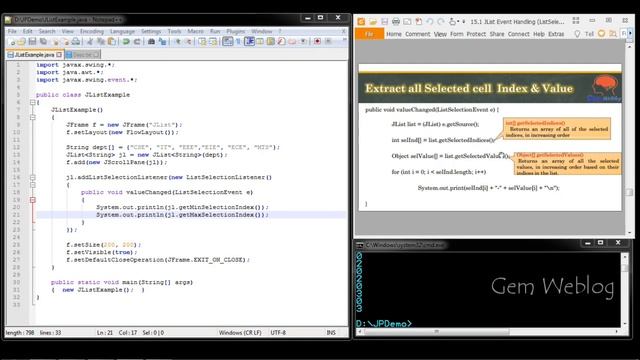The height and width of the screenshot is (360, 640).
Task: Toggle Show All Characters in Notepad++ toolbar
Action: (238, 41)
